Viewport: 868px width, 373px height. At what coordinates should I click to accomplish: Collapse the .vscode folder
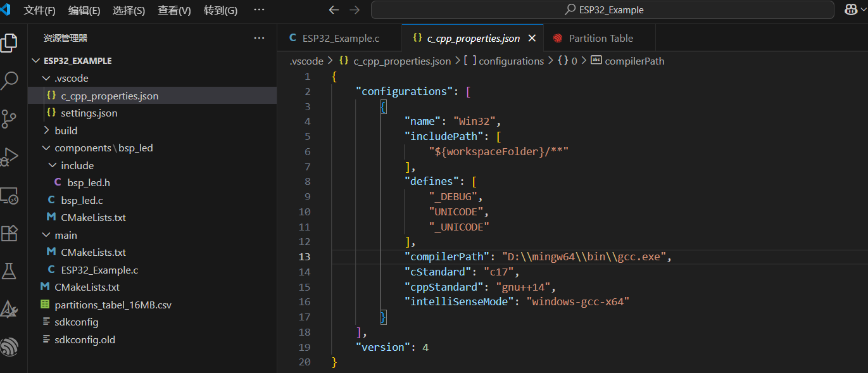pyautogui.click(x=152, y=79)
